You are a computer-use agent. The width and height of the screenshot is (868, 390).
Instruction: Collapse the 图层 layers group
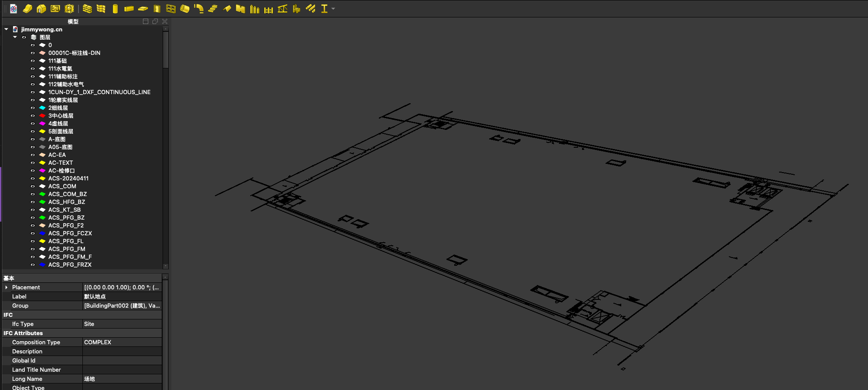(15, 37)
